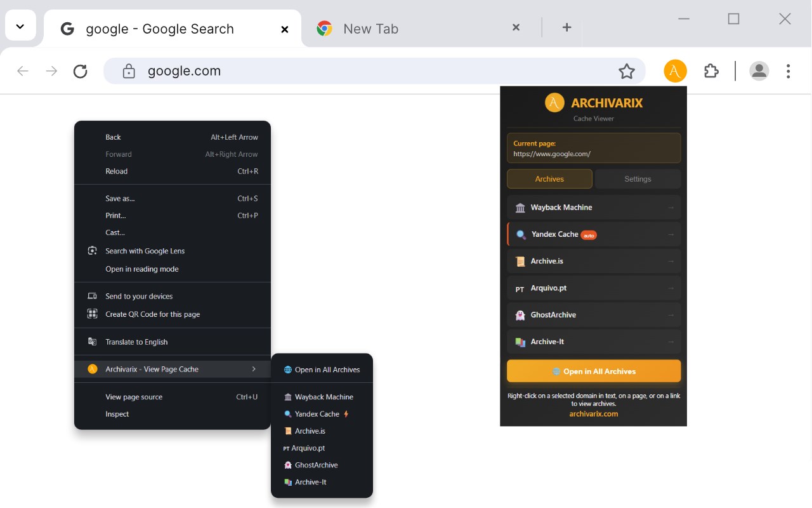Expand the tab search dropdown arrow
812x508 pixels.
20,27
